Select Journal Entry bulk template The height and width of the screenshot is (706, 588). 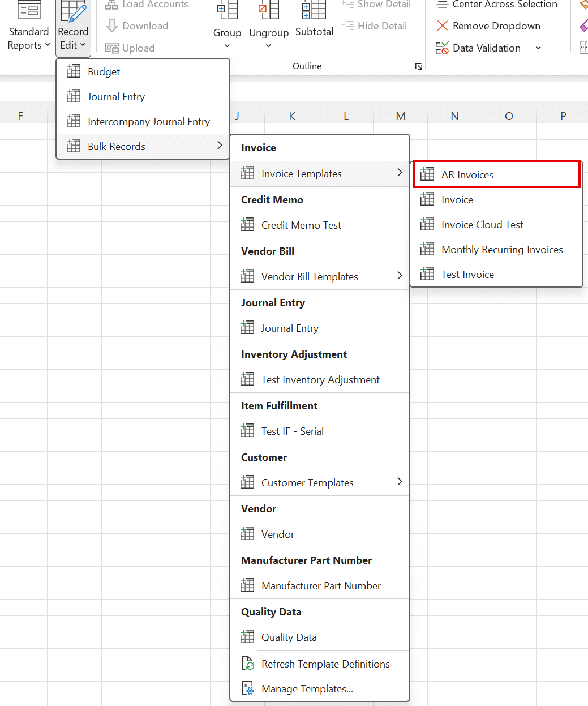coord(320,328)
